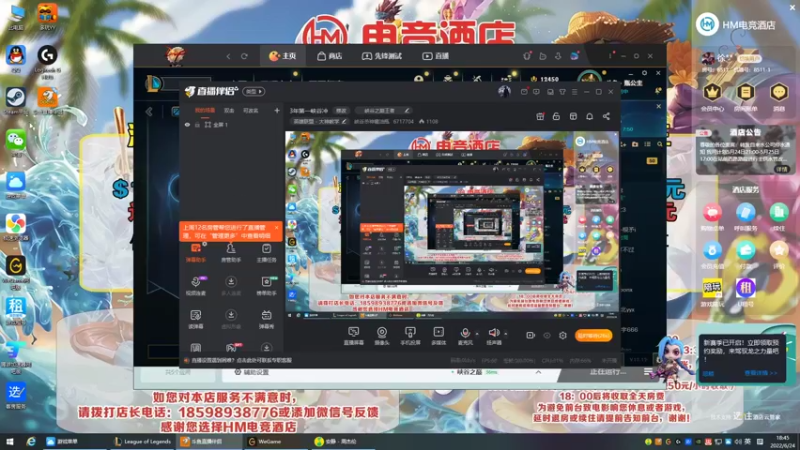This screenshot has height=450, width=800.
Task: Open Windows Start menu
Action: pos(10,441)
